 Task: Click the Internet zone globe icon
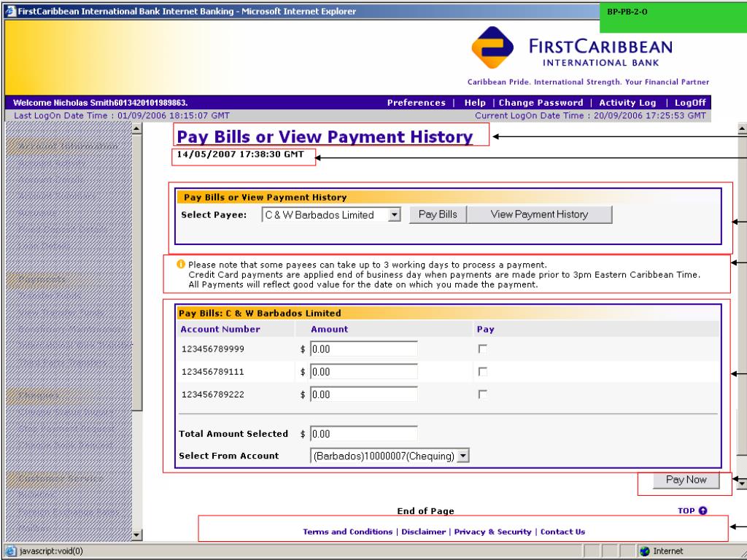pos(645,551)
